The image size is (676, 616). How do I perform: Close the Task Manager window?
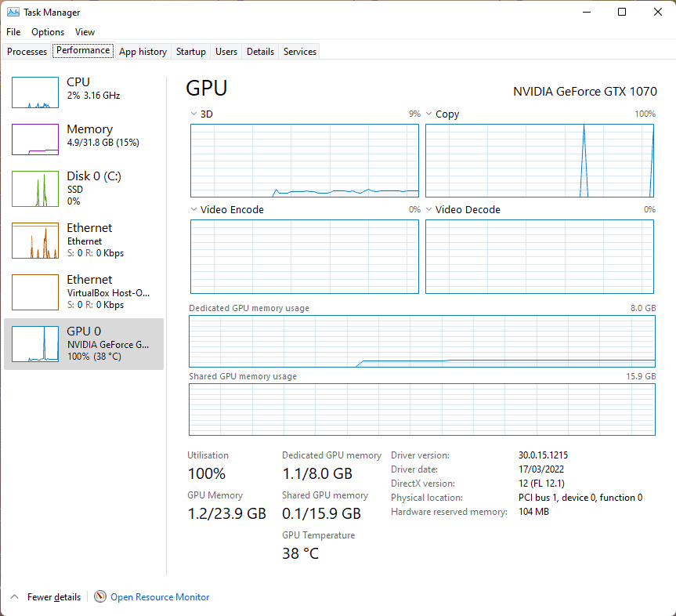pyautogui.click(x=658, y=12)
